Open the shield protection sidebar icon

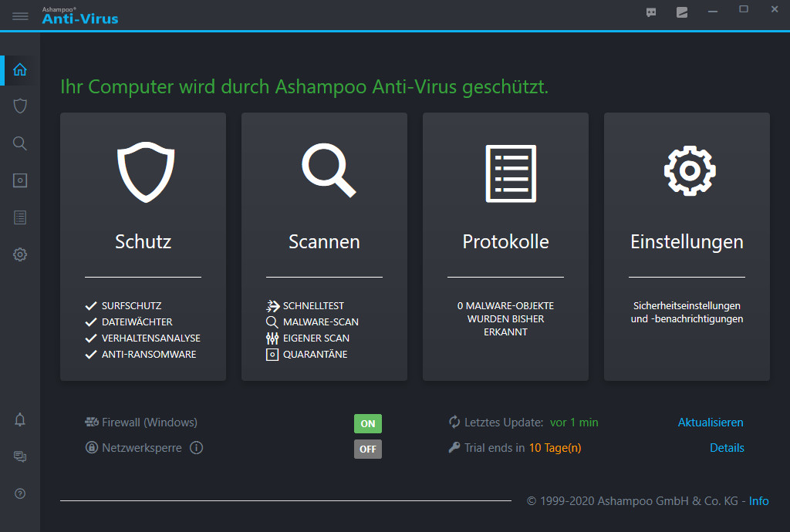coord(20,106)
